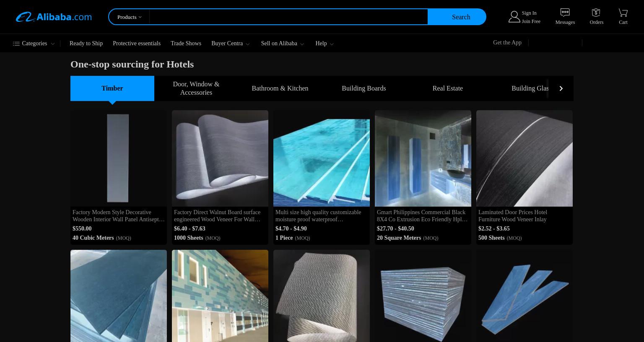
Task: Expand the Products search type dropdown
Action: pyautogui.click(x=130, y=17)
